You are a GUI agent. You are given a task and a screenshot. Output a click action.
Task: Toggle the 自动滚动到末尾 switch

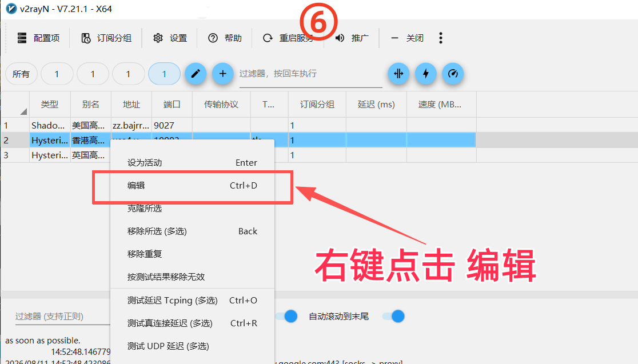point(393,316)
